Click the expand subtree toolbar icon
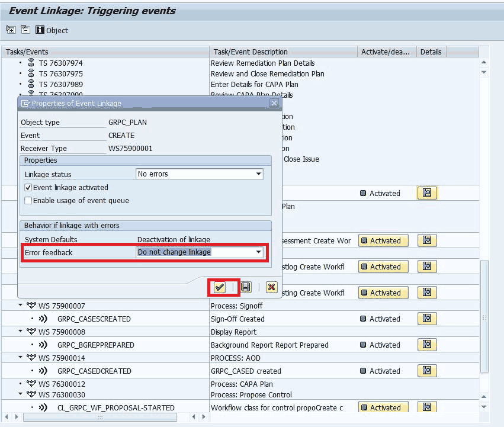The width and height of the screenshot is (504, 427). [x=11, y=30]
